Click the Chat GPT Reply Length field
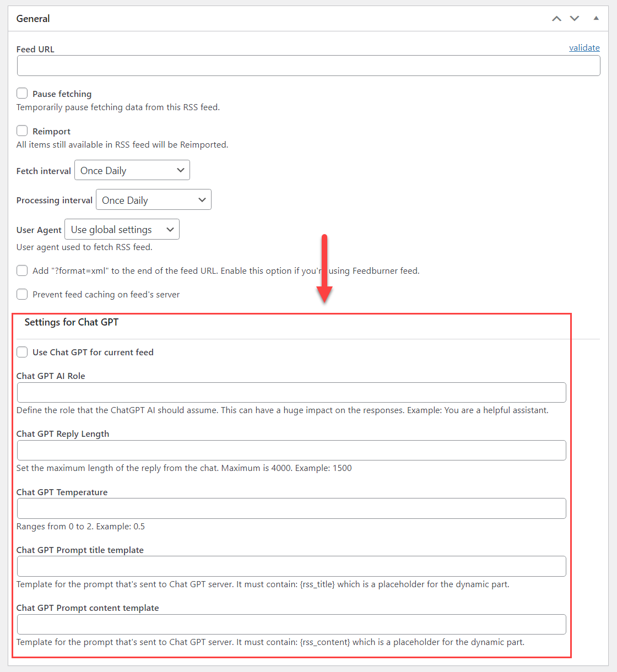 291,451
